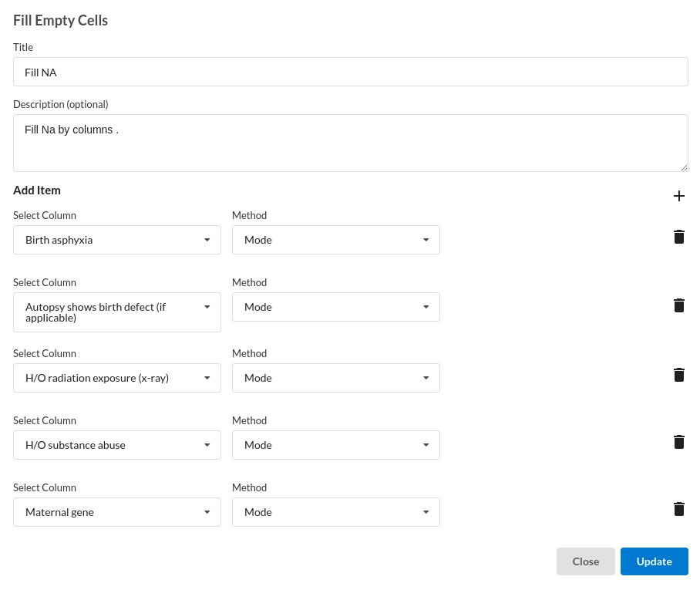The height and width of the screenshot is (600, 700).
Task: Click the Update button
Action: [x=654, y=561]
